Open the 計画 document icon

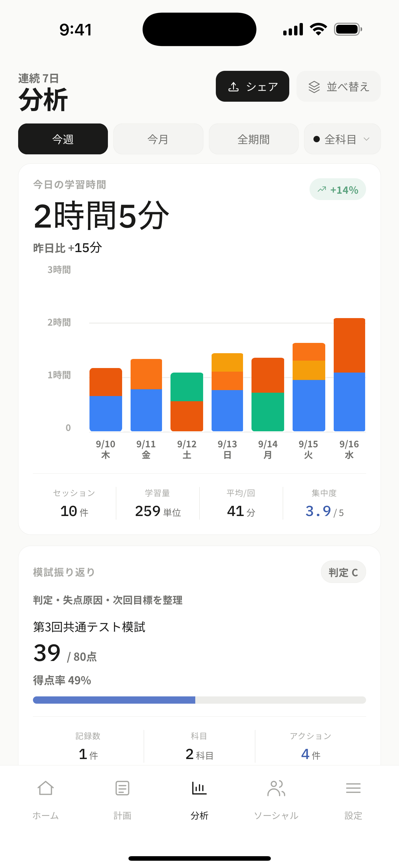point(122,788)
